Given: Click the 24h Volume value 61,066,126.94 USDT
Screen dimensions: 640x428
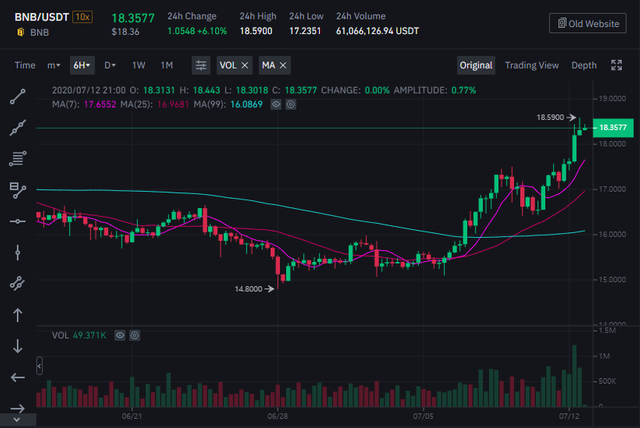Looking at the screenshot, I should tap(377, 31).
